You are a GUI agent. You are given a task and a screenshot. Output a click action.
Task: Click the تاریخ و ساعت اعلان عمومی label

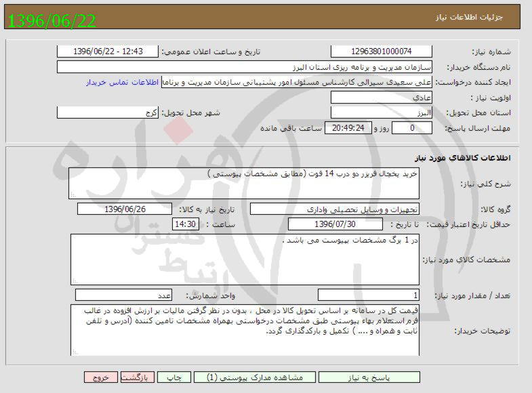coord(211,52)
